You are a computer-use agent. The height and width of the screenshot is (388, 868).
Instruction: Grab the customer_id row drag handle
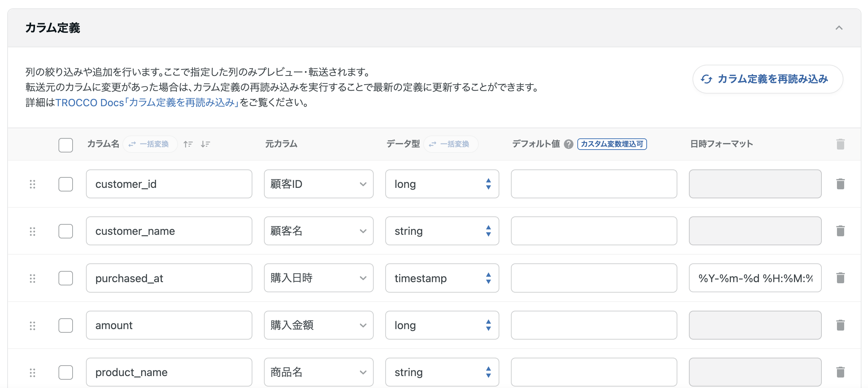[32, 184]
